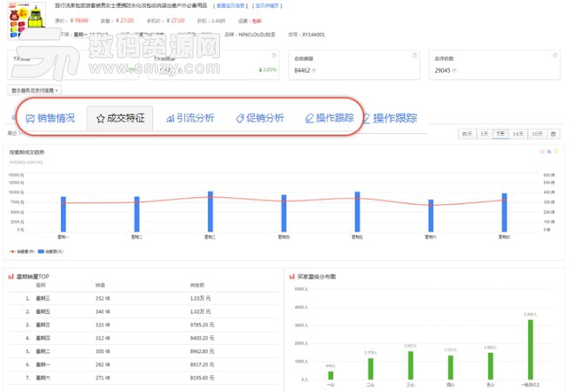The height and width of the screenshot is (392, 569).
Task: Open the 宝贝详情页 link
Action: [267, 6]
